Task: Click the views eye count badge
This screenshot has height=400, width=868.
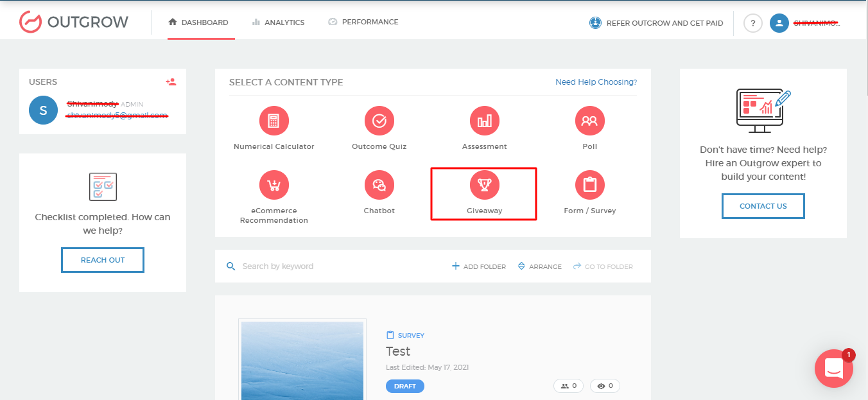Action: coord(605,386)
